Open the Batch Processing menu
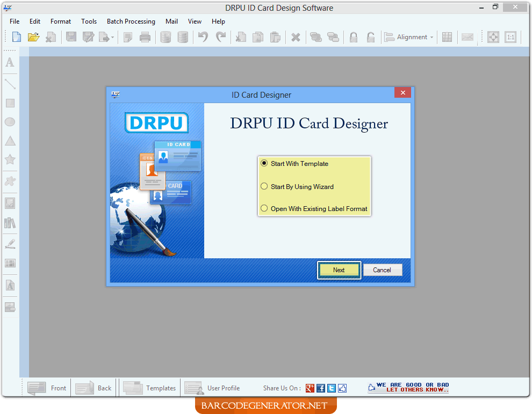This screenshot has height=414, width=532. coord(131,21)
